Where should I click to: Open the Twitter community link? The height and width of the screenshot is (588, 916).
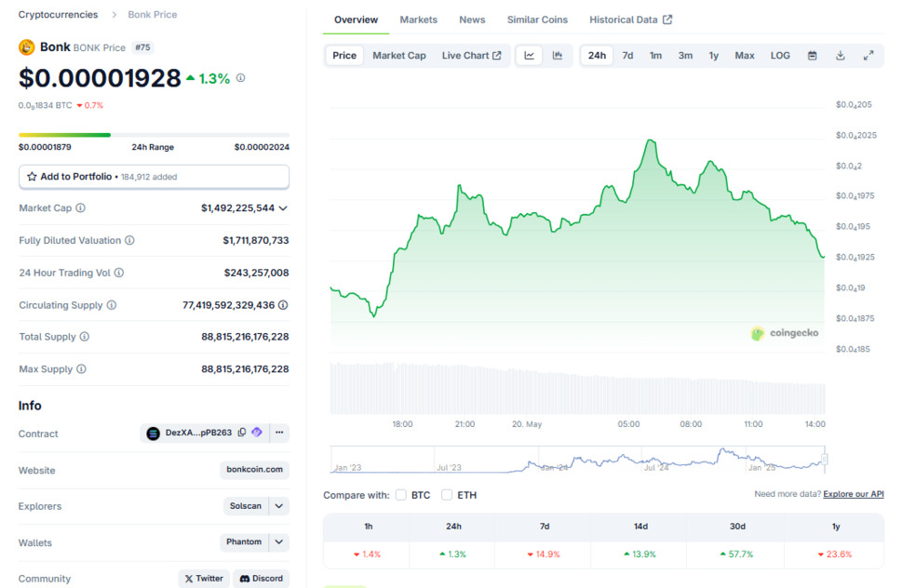204,578
